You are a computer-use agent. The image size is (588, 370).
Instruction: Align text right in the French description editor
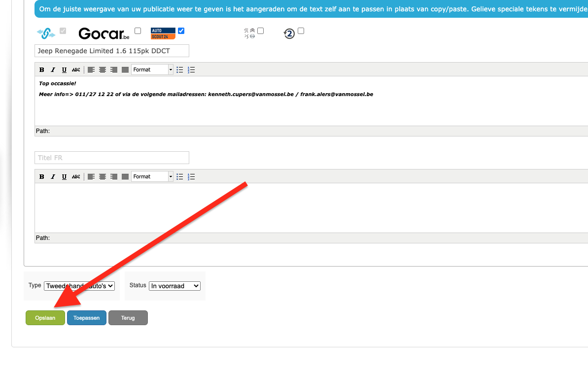(x=114, y=176)
